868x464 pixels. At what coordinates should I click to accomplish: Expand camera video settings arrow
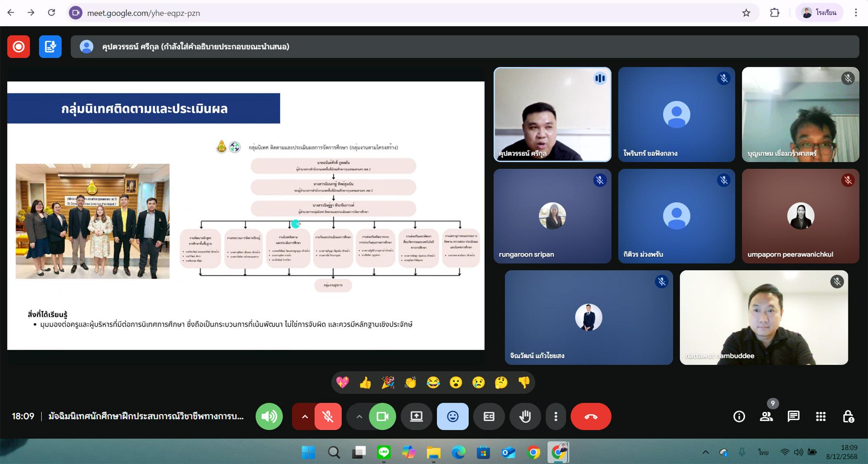[359, 416]
